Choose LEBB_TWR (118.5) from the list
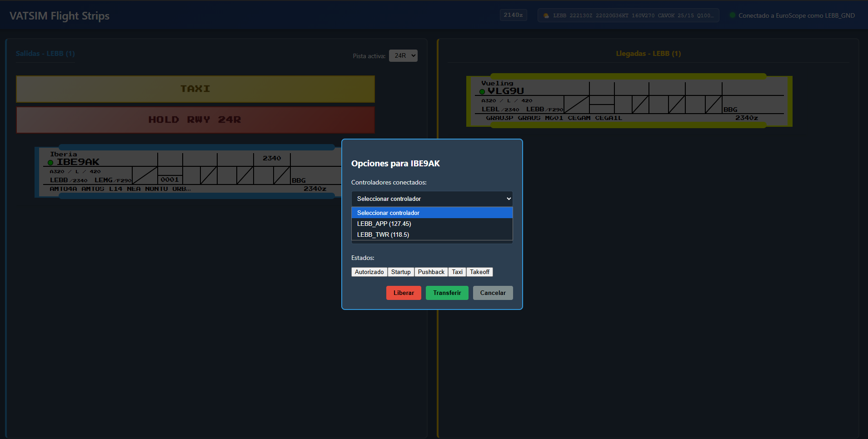Viewport: 868px width, 439px height. click(x=383, y=234)
